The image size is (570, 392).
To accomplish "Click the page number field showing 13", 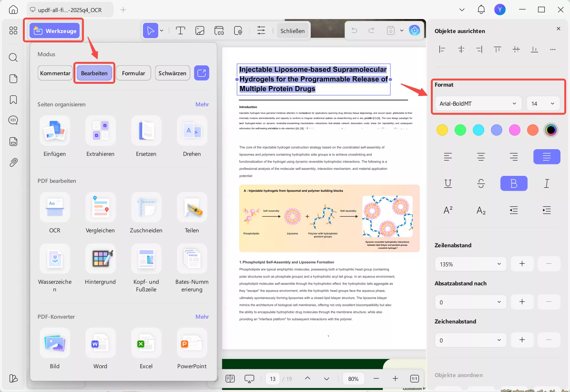I will (273, 378).
